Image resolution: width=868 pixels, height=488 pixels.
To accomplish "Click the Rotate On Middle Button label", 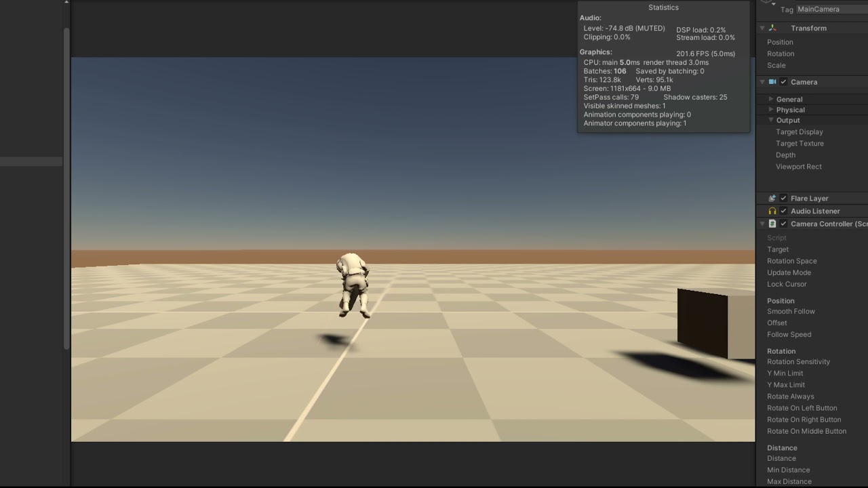I will [807, 431].
